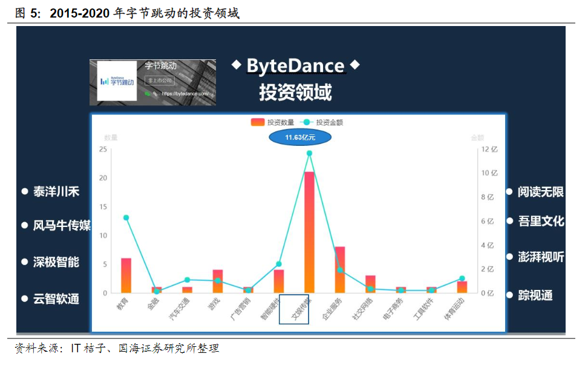
Task: Select 泰洋川禾 in left list
Action: [x=56, y=192]
